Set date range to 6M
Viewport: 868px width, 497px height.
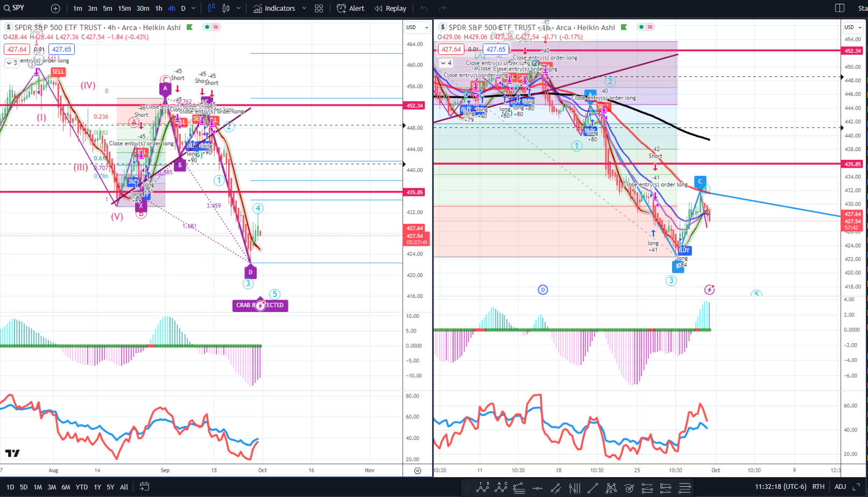point(66,487)
